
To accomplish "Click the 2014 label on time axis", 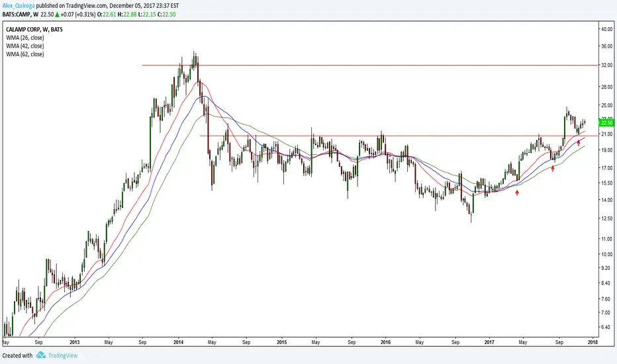I will pyautogui.click(x=178, y=342).
